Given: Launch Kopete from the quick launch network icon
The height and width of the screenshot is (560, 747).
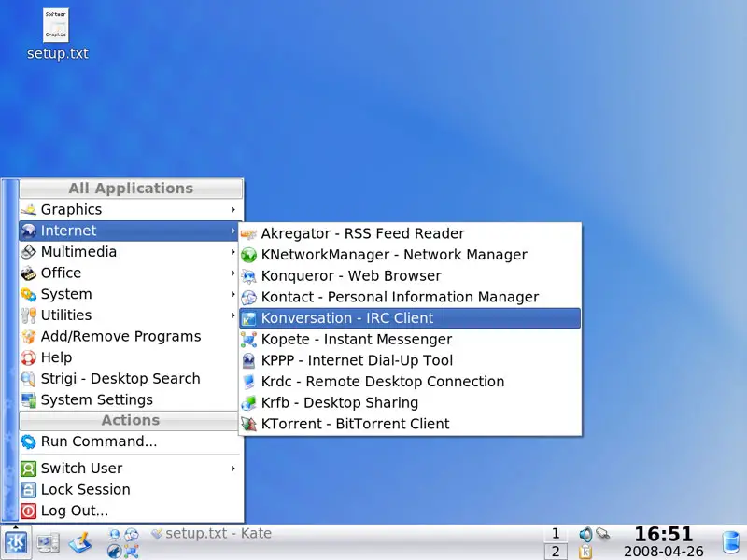Looking at the screenshot, I should 132,551.
